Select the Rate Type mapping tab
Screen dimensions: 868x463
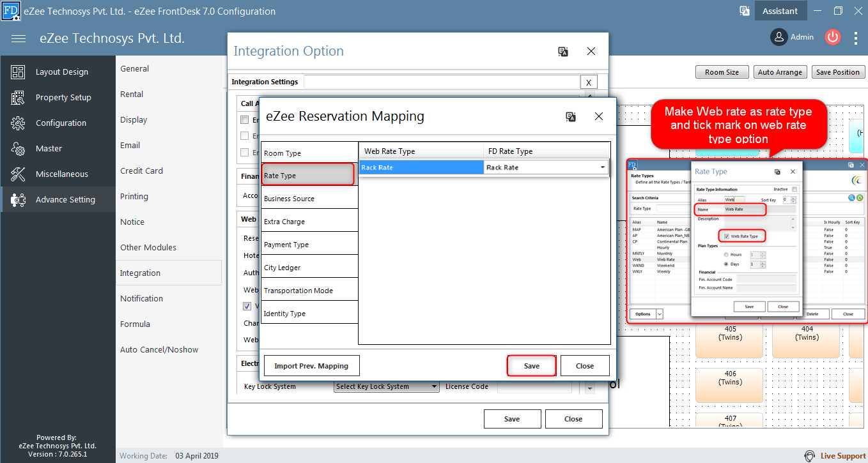point(308,174)
